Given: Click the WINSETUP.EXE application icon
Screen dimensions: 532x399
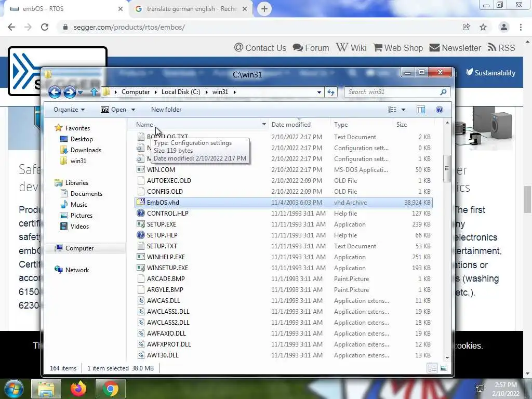Looking at the screenshot, I should [141, 268].
